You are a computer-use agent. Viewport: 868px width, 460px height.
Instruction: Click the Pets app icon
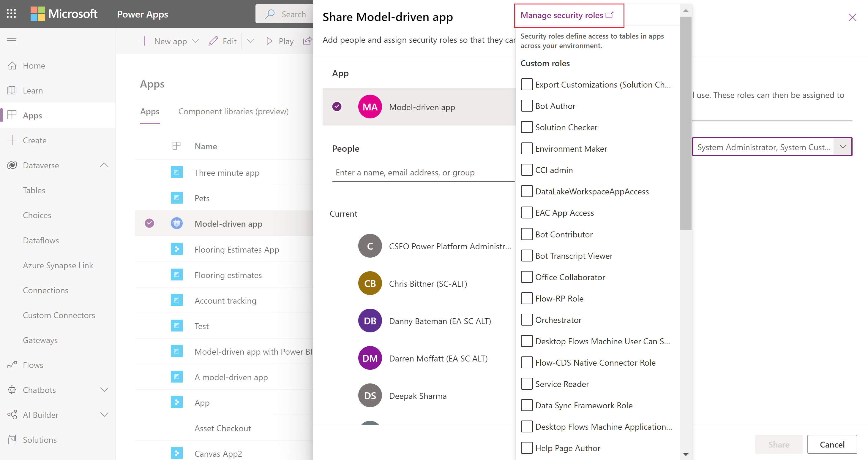(176, 198)
